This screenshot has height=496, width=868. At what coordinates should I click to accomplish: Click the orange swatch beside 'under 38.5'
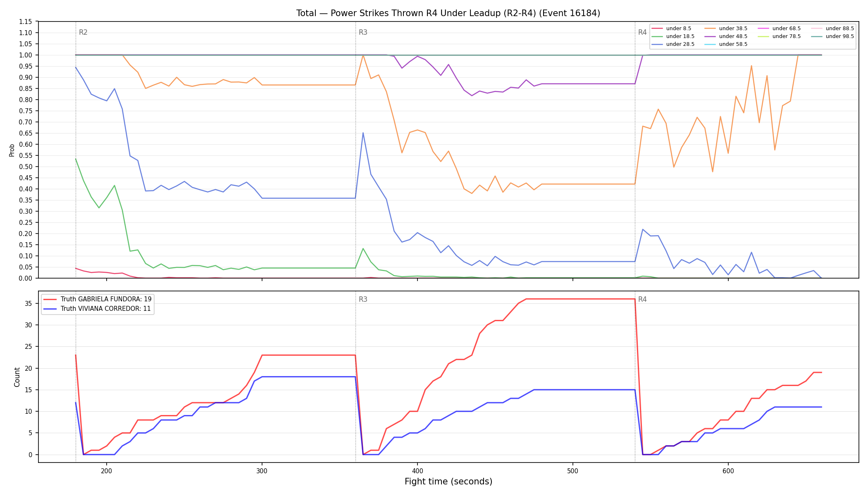pos(710,29)
